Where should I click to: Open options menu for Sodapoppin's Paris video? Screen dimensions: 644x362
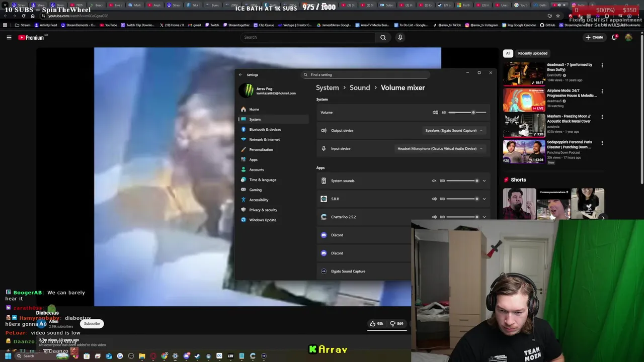point(602,143)
